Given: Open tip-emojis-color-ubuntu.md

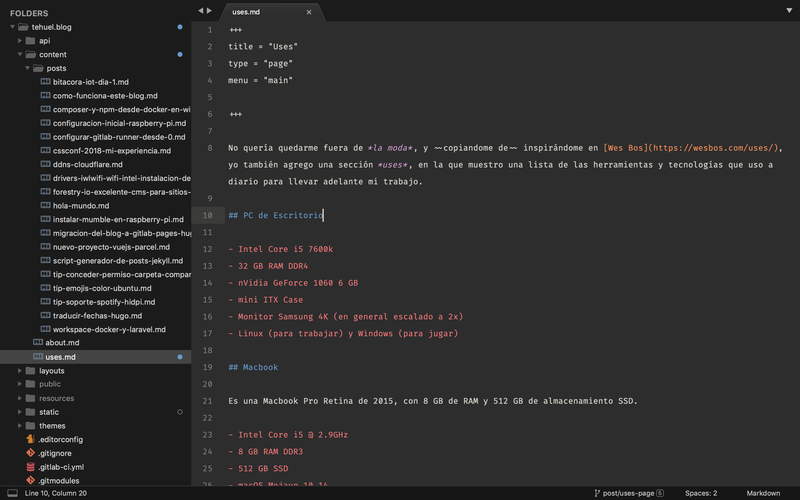Looking at the screenshot, I should point(102,288).
